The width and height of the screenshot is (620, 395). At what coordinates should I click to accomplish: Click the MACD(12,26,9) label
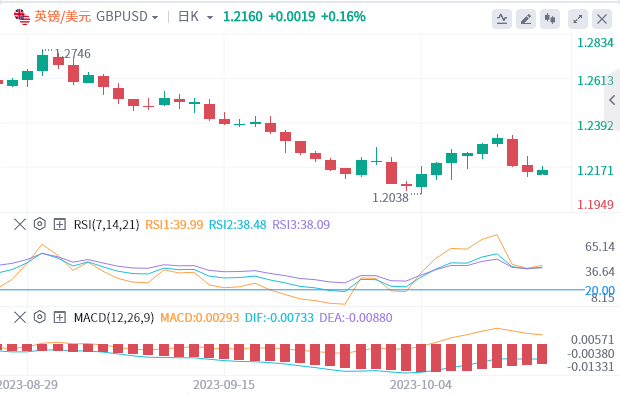(x=114, y=318)
